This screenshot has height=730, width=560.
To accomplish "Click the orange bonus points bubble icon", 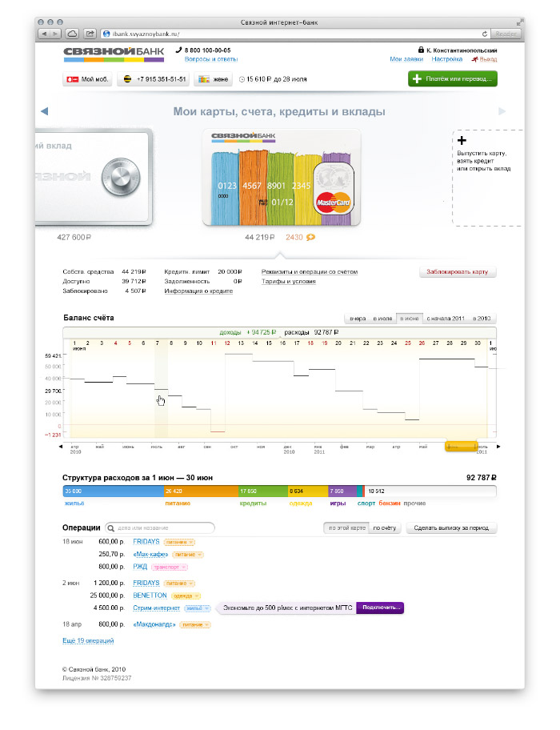I will tap(311, 237).
